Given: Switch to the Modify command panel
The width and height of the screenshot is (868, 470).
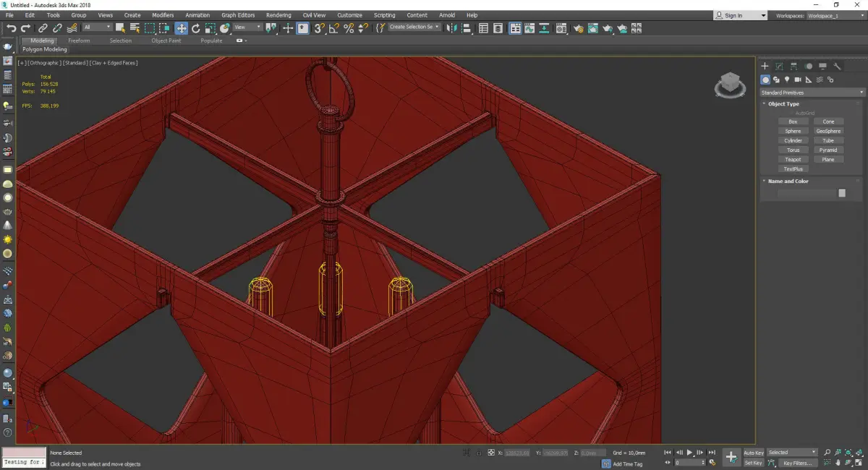Looking at the screenshot, I should [x=778, y=67].
